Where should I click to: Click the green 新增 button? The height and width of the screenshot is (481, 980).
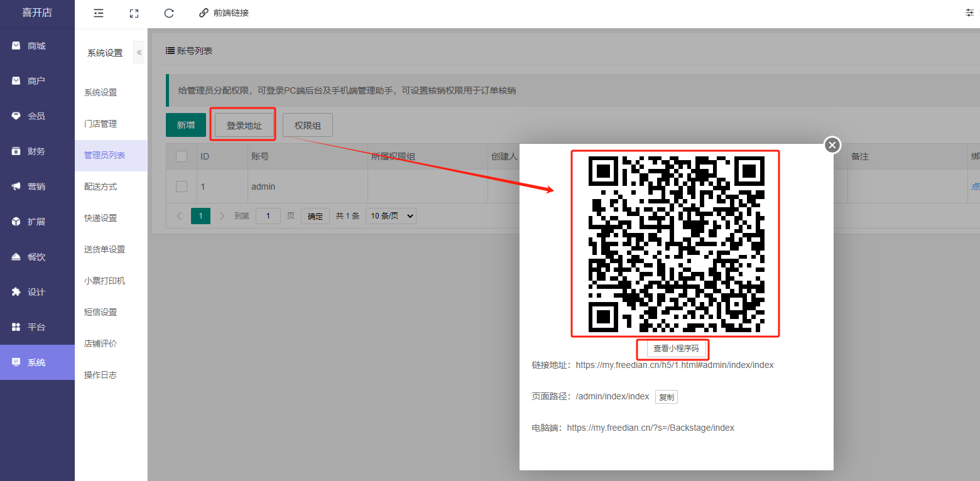point(185,125)
